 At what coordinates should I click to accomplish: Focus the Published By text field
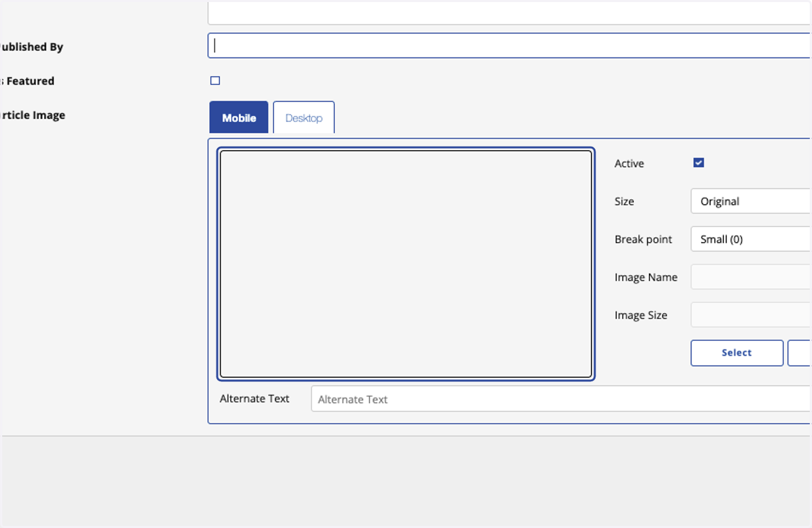click(510, 46)
